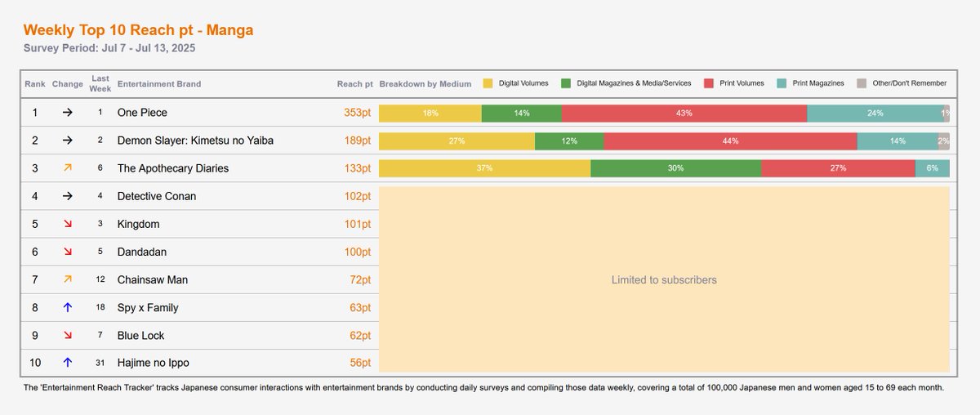The width and height of the screenshot is (980, 415).
Task: Click the 353pt reach value
Action: pyautogui.click(x=358, y=113)
